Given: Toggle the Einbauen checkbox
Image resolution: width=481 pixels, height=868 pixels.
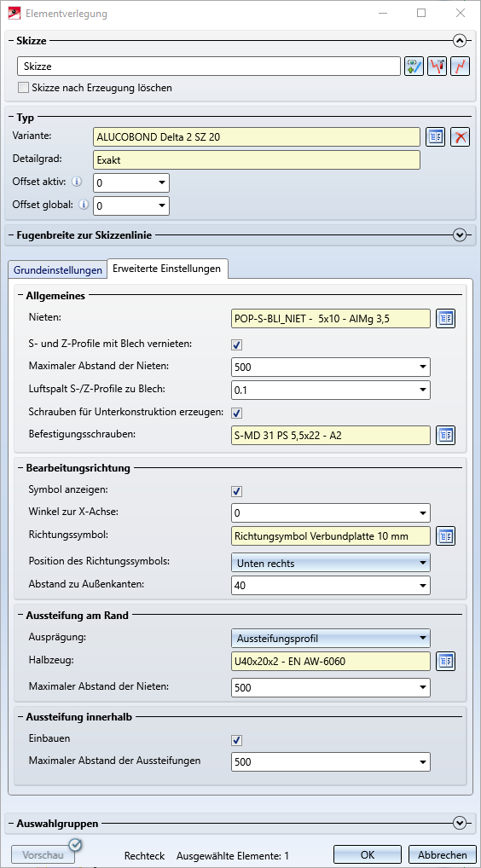Looking at the screenshot, I should coord(237,740).
